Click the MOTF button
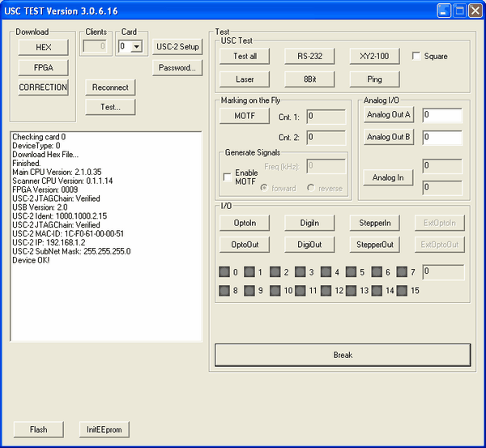This screenshot has width=486, height=448. tap(245, 116)
